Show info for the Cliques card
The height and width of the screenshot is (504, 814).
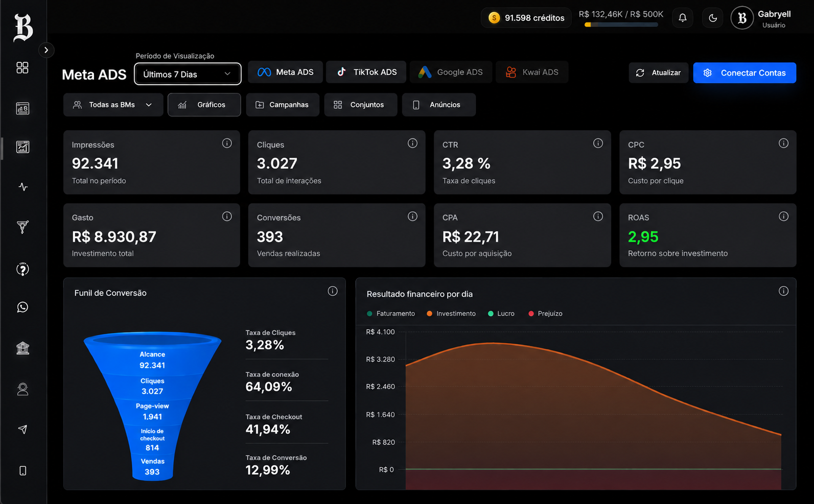[x=412, y=143]
